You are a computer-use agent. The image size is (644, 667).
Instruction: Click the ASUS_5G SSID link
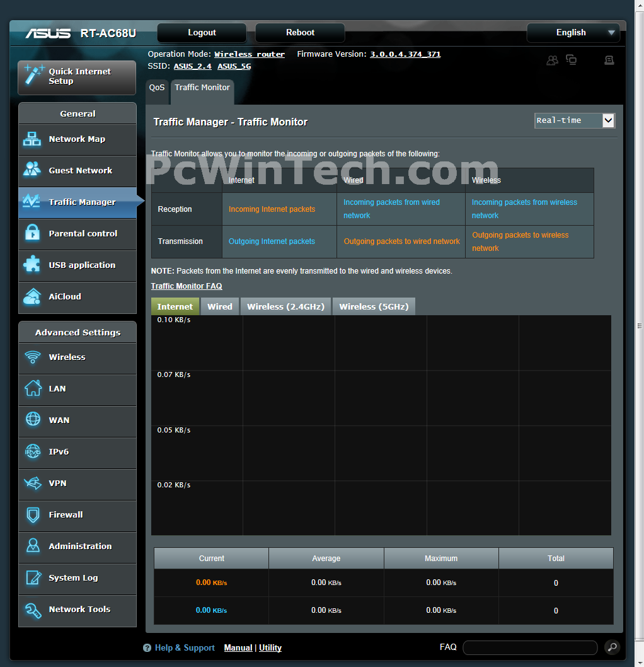234,66
